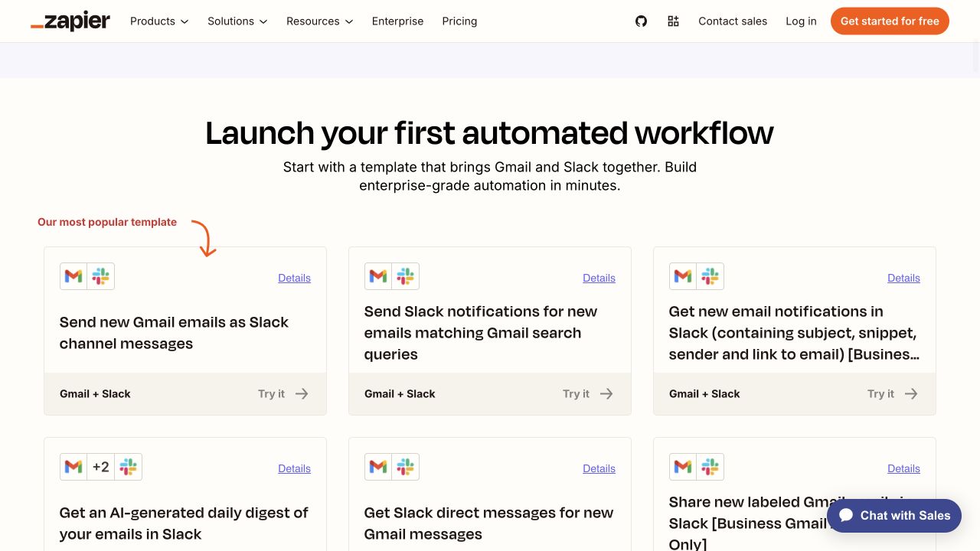Image resolution: width=980 pixels, height=551 pixels.
Task: Go to the Zapier home logo
Action: coord(70,21)
